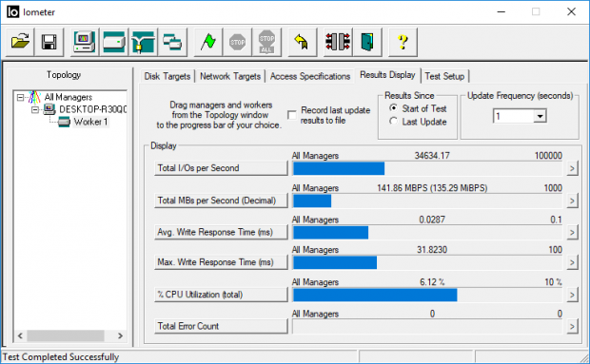Open test configuration file icon
This screenshot has width=590, height=364.
[x=20, y=42]
